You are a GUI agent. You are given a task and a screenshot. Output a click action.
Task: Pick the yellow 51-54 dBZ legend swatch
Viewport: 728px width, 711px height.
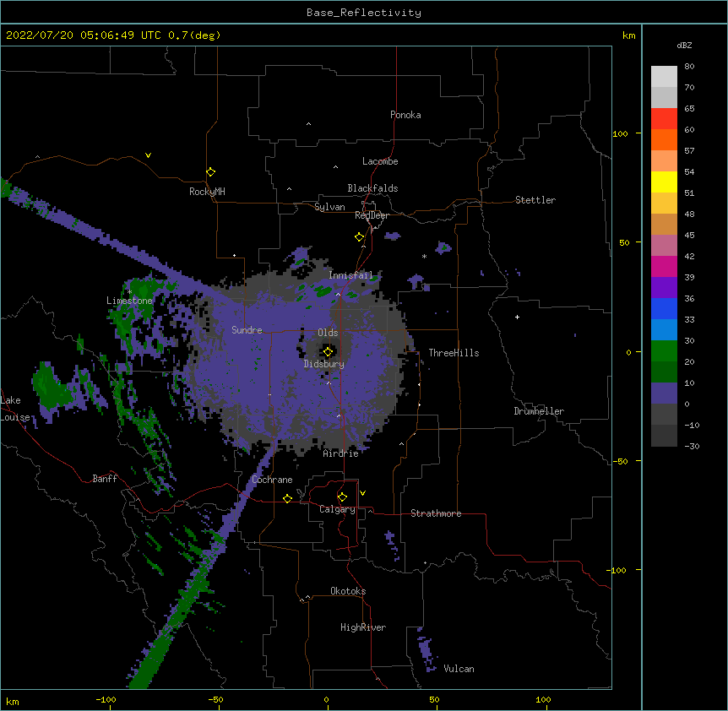point(664,182)
